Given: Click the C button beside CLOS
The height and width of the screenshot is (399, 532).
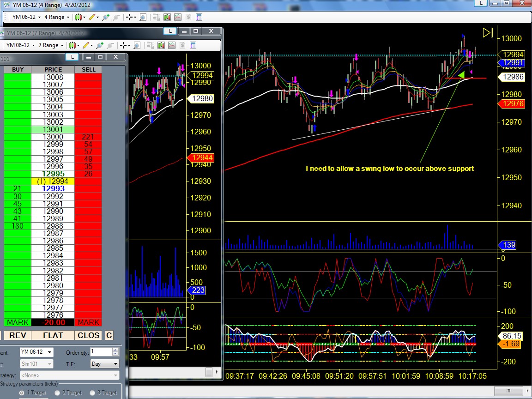Looking at the screenshot, I should [109, 335].
